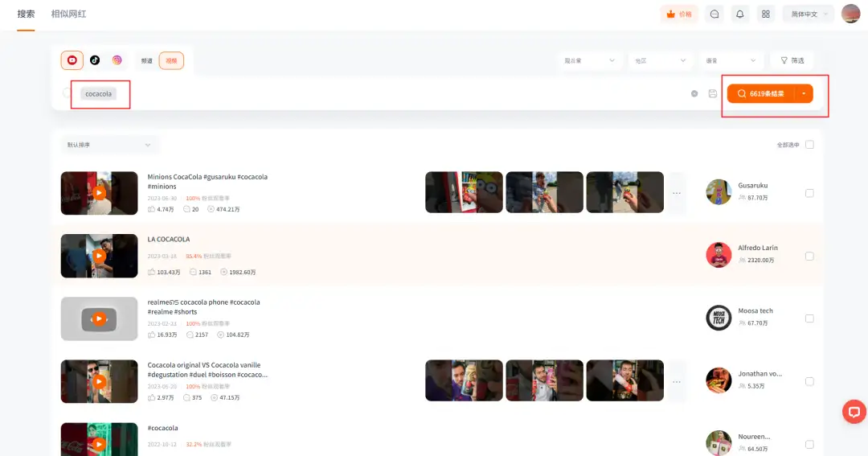The image size is (868, 456).
Task: Switch to the 相似网红 tab
Action: [x=68, y=14]
